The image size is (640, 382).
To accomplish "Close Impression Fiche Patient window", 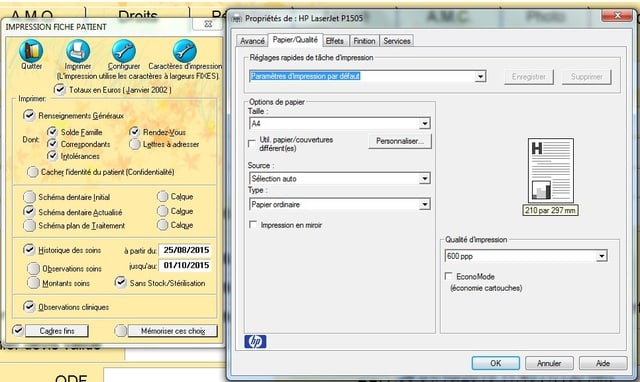I will (208, 24).
